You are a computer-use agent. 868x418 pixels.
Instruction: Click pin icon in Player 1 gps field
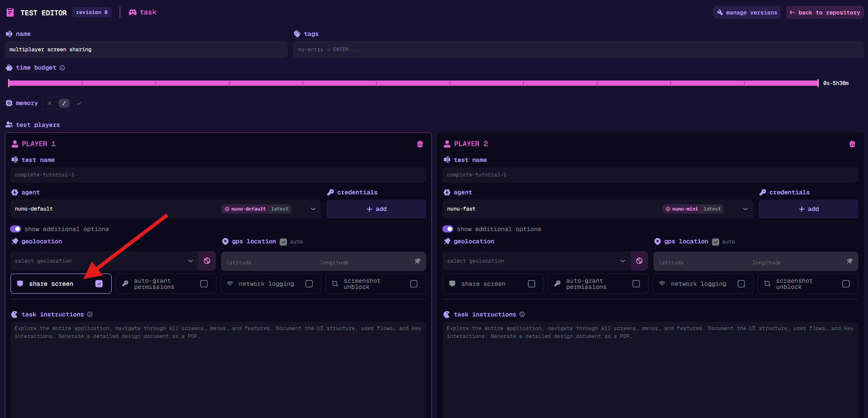coord(417,261)
